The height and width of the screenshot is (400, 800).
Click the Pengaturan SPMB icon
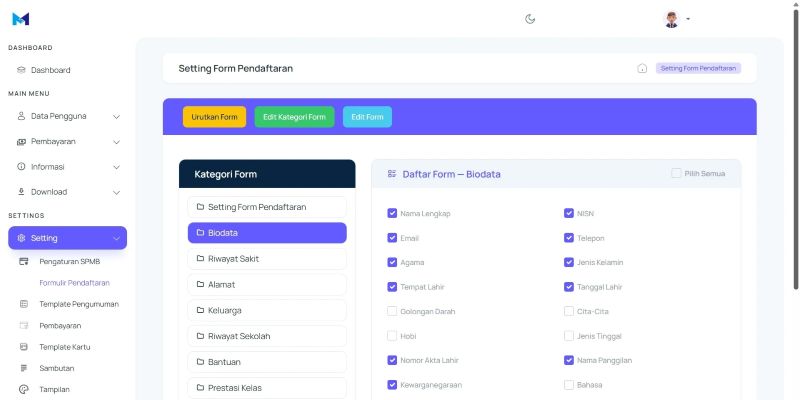click(x=24, y=261)
